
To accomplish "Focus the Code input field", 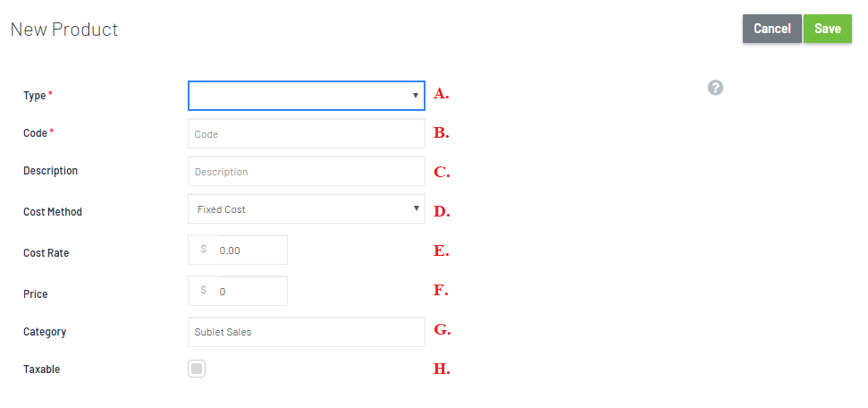I will point(306,133).
